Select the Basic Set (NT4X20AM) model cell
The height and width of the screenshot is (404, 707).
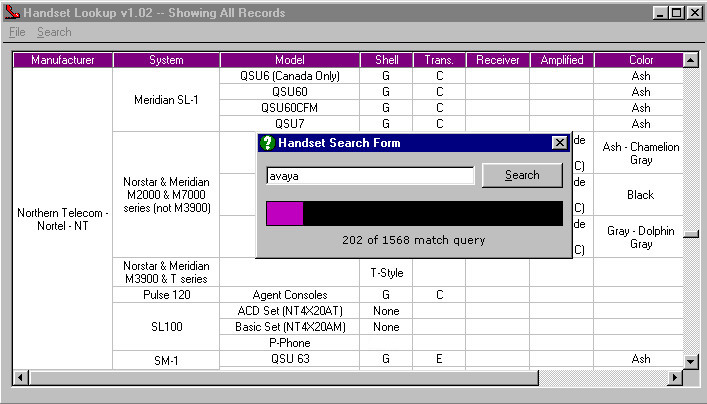[290, 327]
